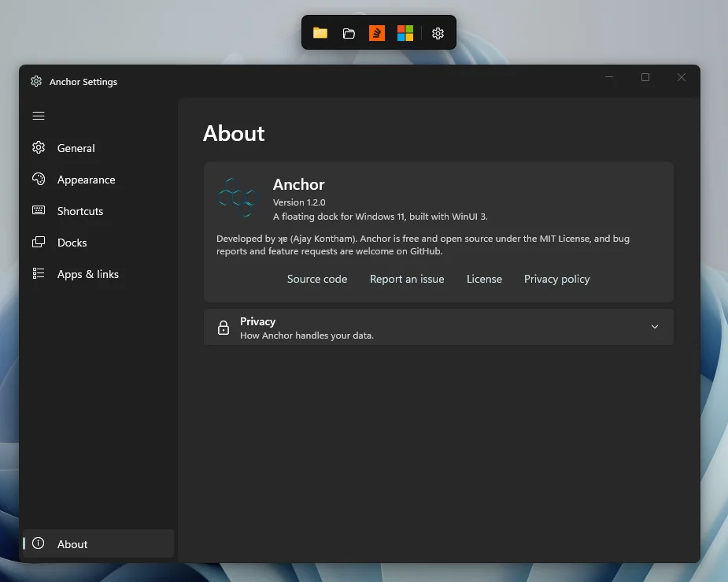Maximize the Anchor Settings window
Viewport: 728px width, 582px height.
point(645,77)
